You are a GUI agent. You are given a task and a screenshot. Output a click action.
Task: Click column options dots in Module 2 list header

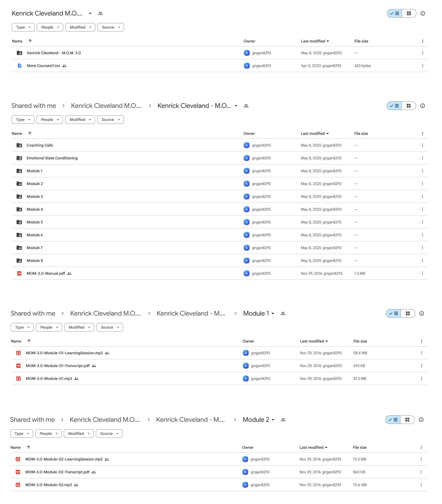click(x=421, y=447)
